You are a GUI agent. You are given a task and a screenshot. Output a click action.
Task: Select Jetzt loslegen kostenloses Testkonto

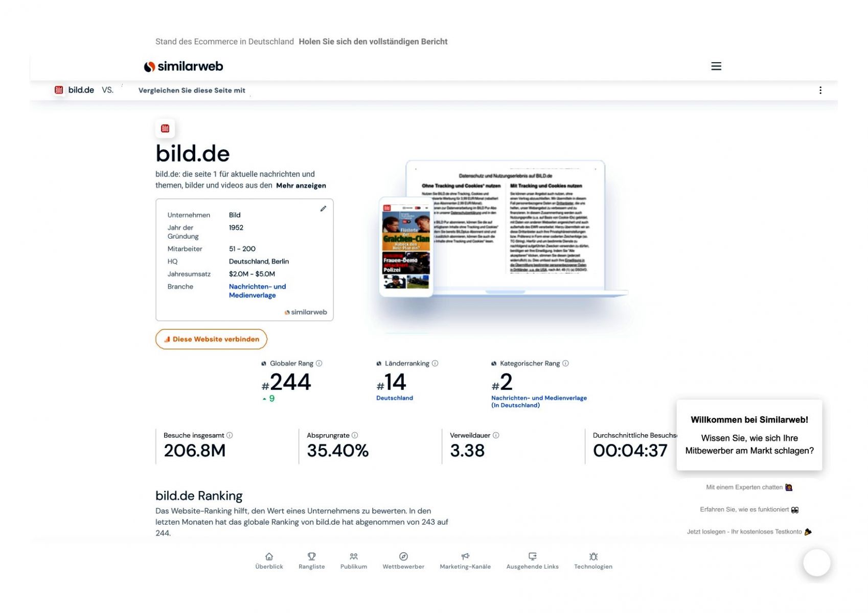[x=749, y=532]
